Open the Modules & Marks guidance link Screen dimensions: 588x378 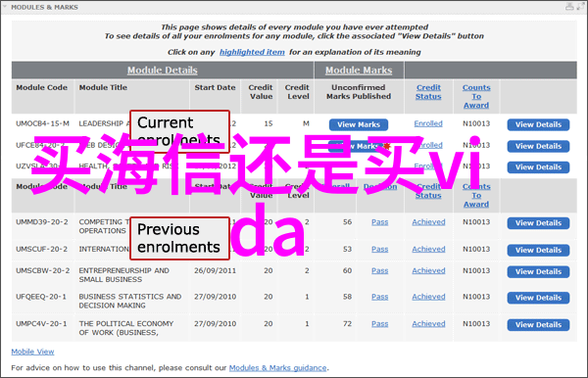[x=278, y=368]
